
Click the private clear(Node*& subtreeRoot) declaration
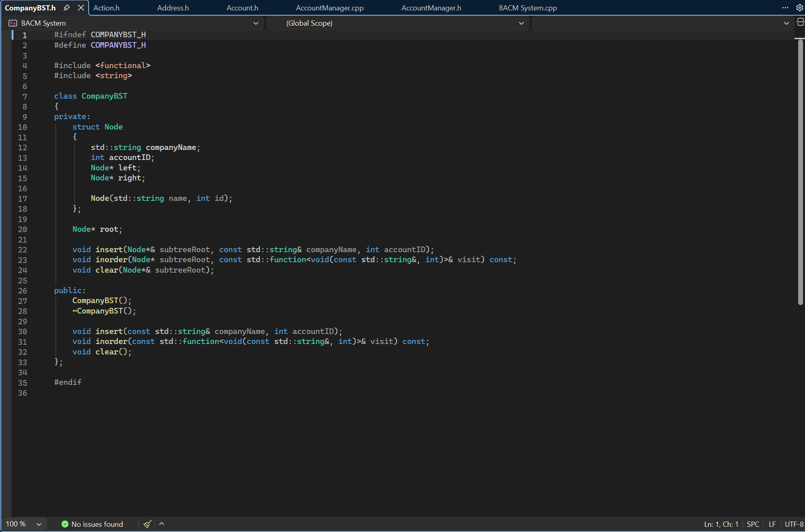click(x=143, y=270)
